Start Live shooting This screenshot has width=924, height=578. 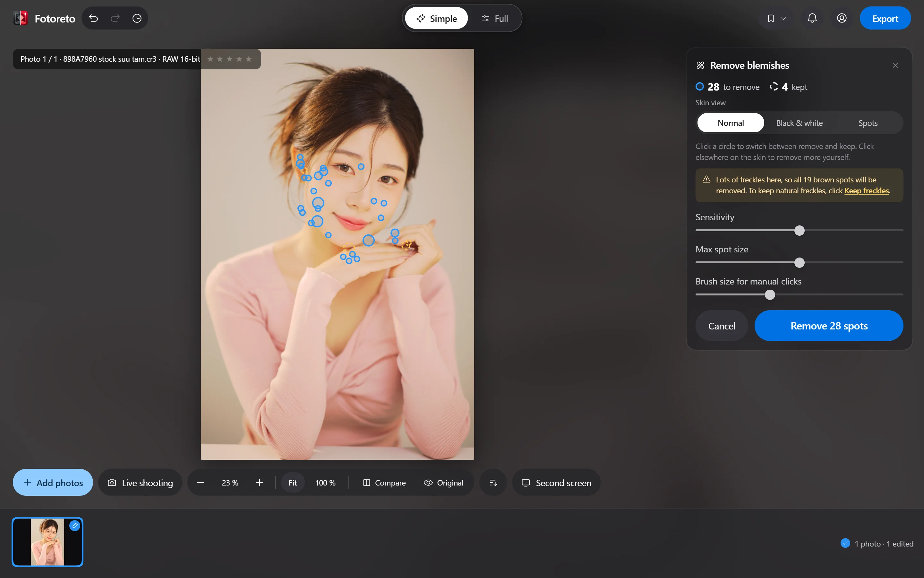pyautogui.click(x=140, y=483)
